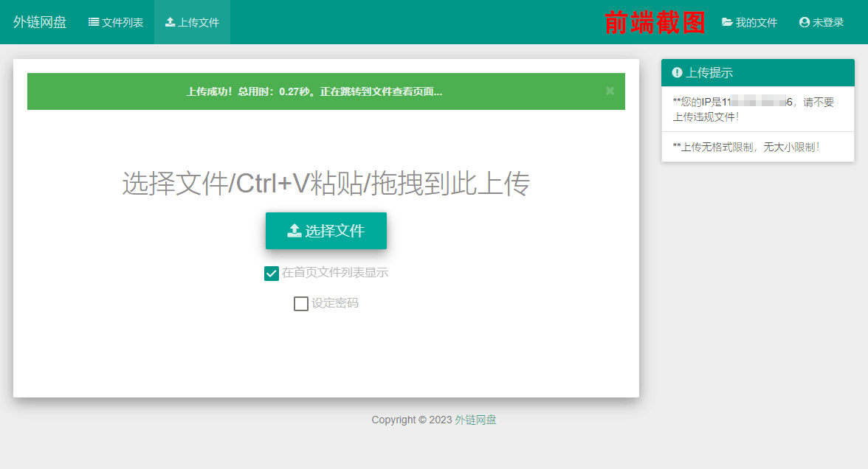Viewport: 868px width, 469px height.
Task: Open the 外链网盘 footer copyright link
Action: click(475, 420)
